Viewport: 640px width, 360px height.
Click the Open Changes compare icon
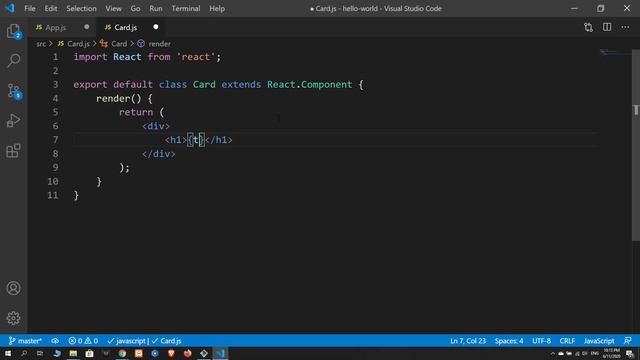[588, 27]
